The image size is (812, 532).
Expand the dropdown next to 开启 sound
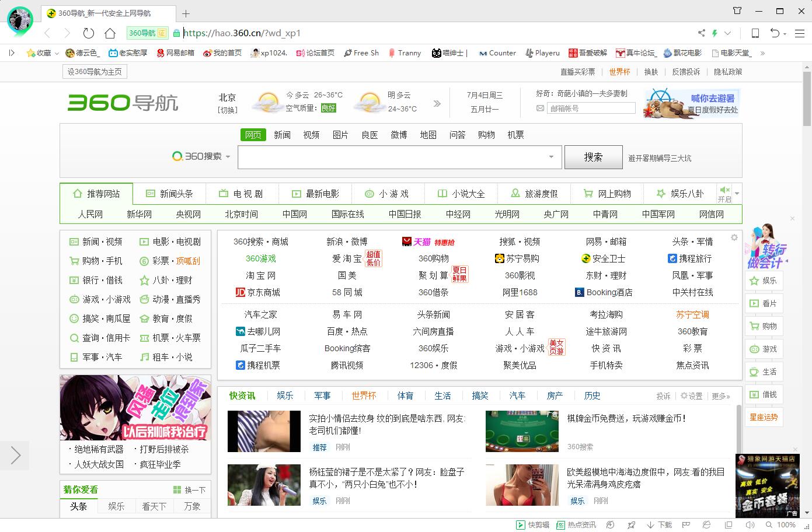pos(737,193)
